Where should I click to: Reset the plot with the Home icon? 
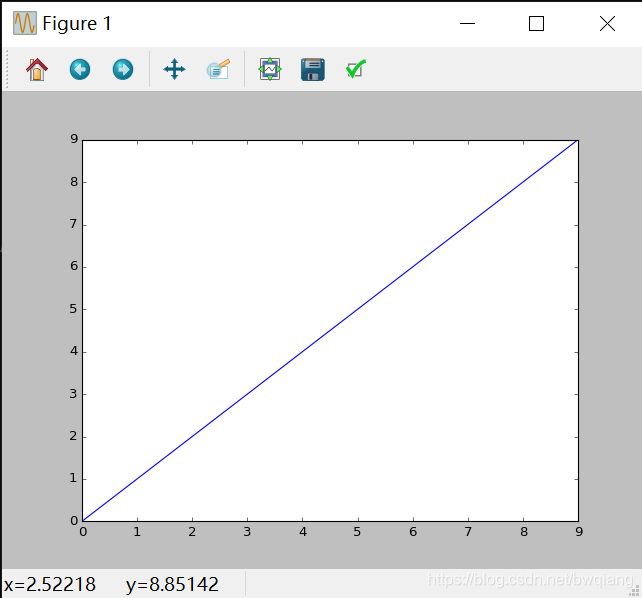[37, 69]
